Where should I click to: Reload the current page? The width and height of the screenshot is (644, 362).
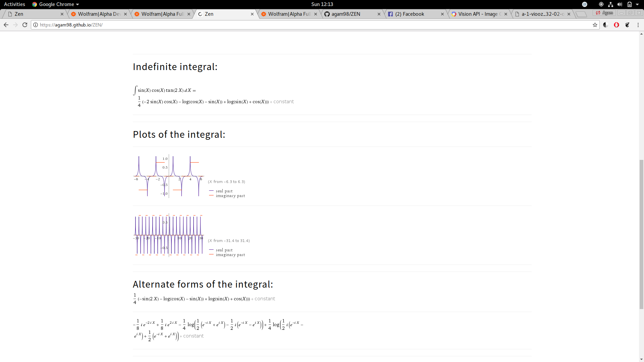pos(25,25)
